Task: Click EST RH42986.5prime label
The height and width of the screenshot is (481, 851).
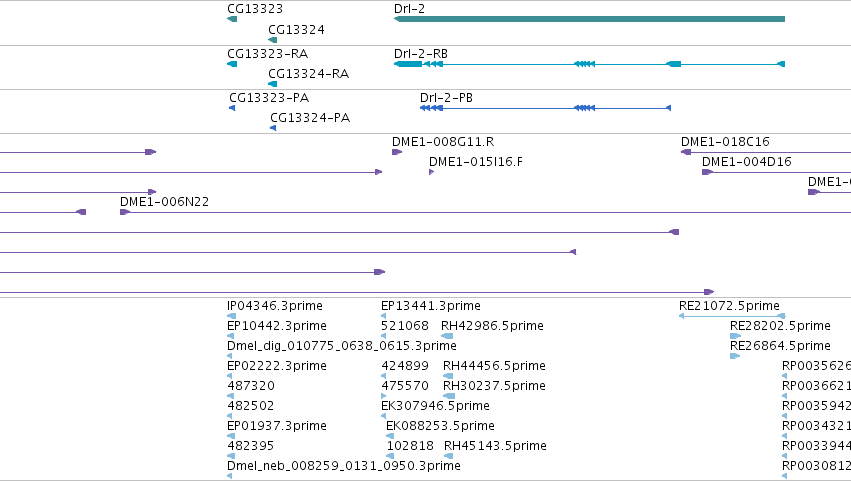Action: (x=492, y=326)
